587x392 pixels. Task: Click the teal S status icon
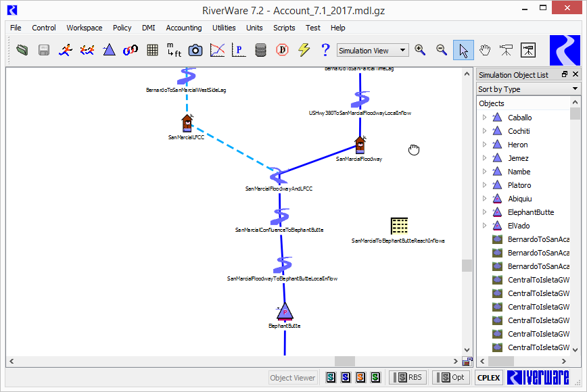pyautogui.click(x=331, y=377)
